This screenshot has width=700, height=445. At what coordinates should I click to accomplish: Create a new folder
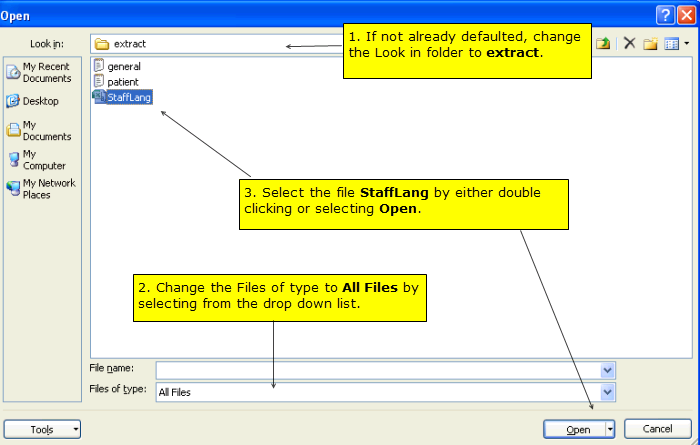pyautogui.click(x=650, y=43)
